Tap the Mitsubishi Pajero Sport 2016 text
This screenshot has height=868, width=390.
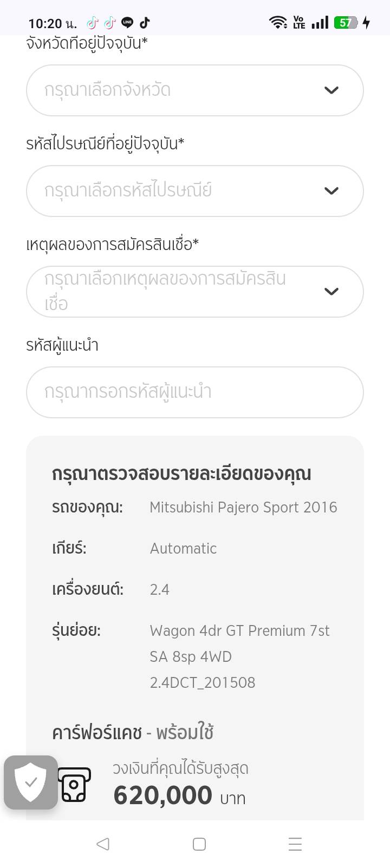(x=243, y=508)
